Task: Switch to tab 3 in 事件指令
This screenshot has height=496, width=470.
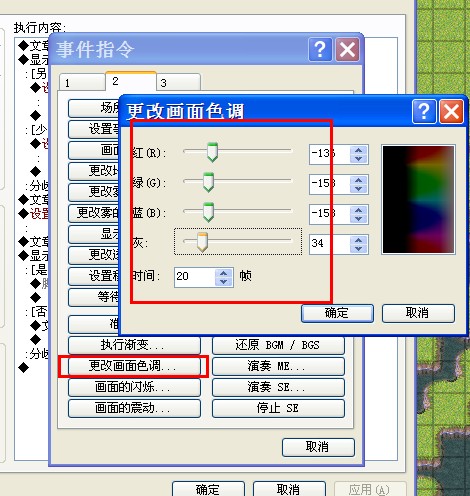Action: 178,83
